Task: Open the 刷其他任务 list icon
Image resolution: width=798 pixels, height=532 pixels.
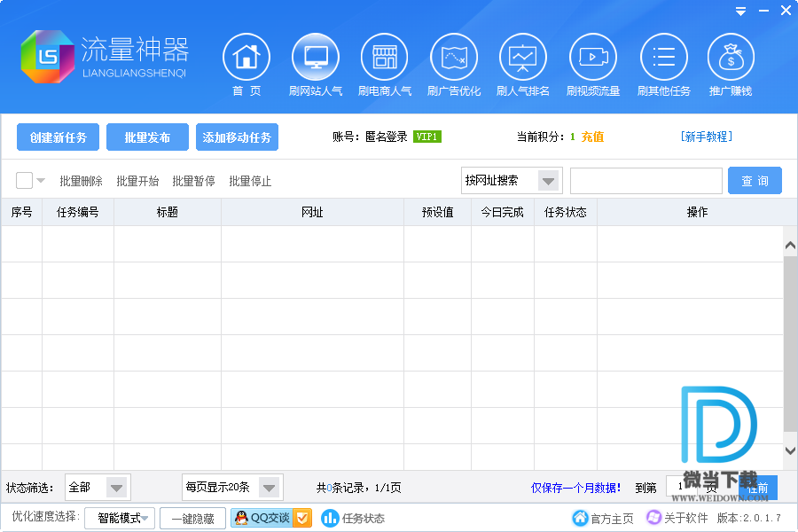Action: [663, 57]
